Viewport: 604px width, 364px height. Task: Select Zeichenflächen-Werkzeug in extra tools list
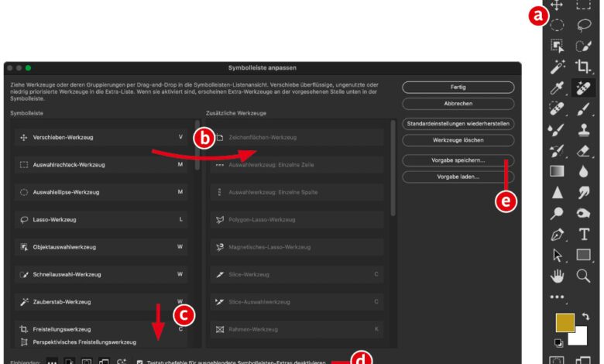pyautogui.click(x=297, y=138)
